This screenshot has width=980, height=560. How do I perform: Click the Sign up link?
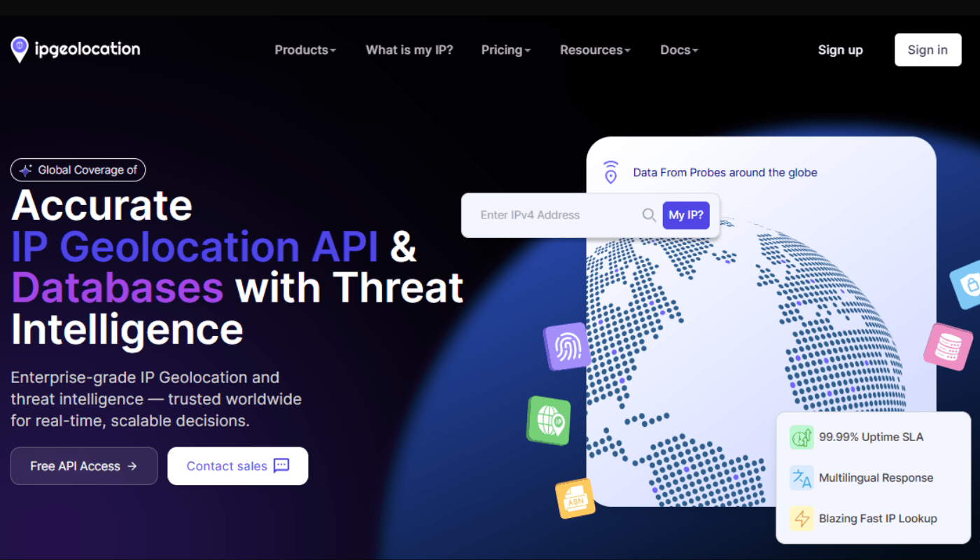click(841, 50)
